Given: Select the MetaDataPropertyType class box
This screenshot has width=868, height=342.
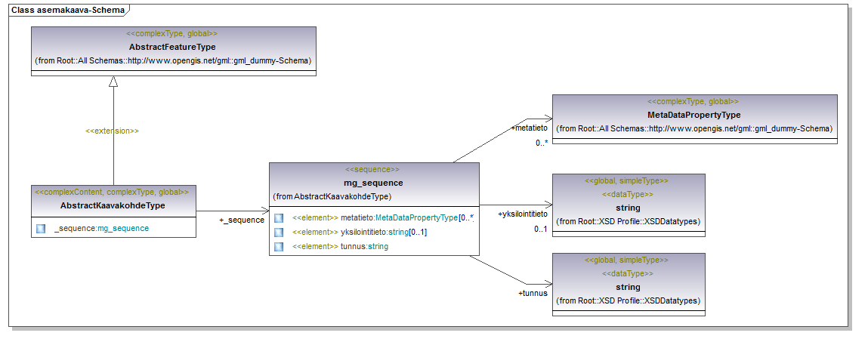Looking at the screenshot, I should point(695,119).
